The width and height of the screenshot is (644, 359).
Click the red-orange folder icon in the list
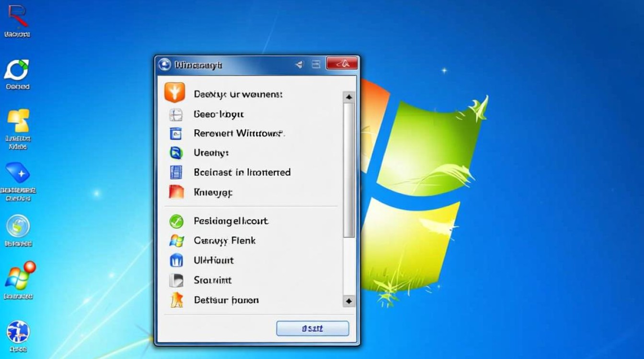click(x=176, y=192)
